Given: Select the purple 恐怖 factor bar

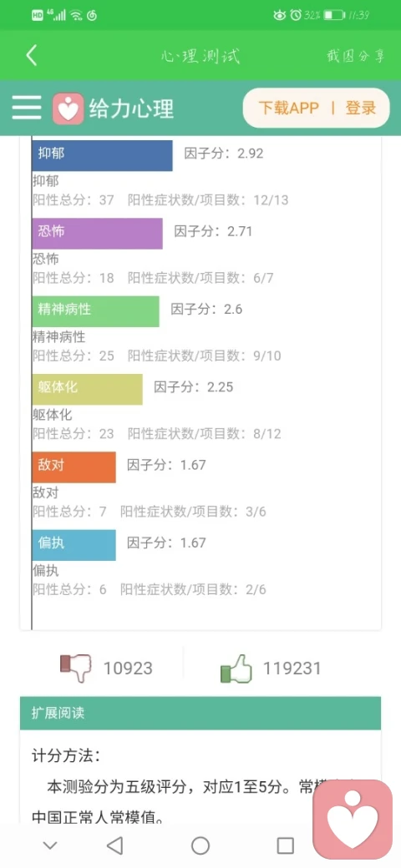Looking at the screenshot, I should [x=97, y=234].
